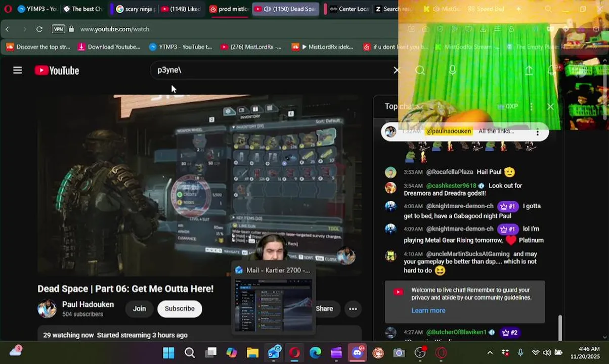Viewport: 609px width, 364px height.
Task: Switch to the 'Search res' tab
Action: pyautogui.click(x=394, y=9)
